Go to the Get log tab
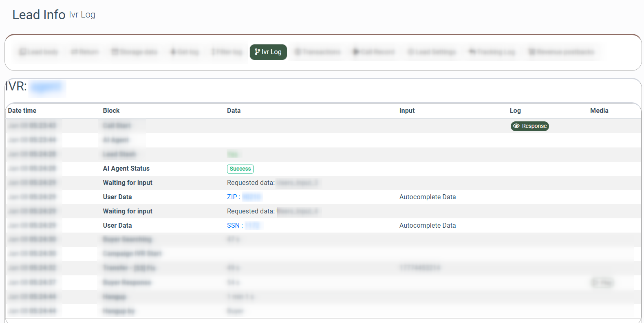The width and height of the screenshot is (644, 323). 185,52
